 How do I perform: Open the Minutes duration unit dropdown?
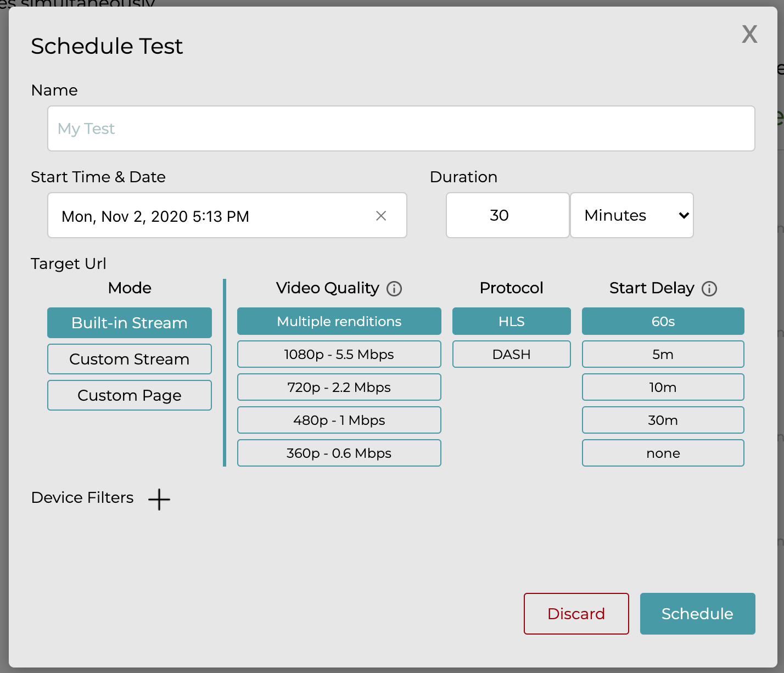[x=632, y=215]
